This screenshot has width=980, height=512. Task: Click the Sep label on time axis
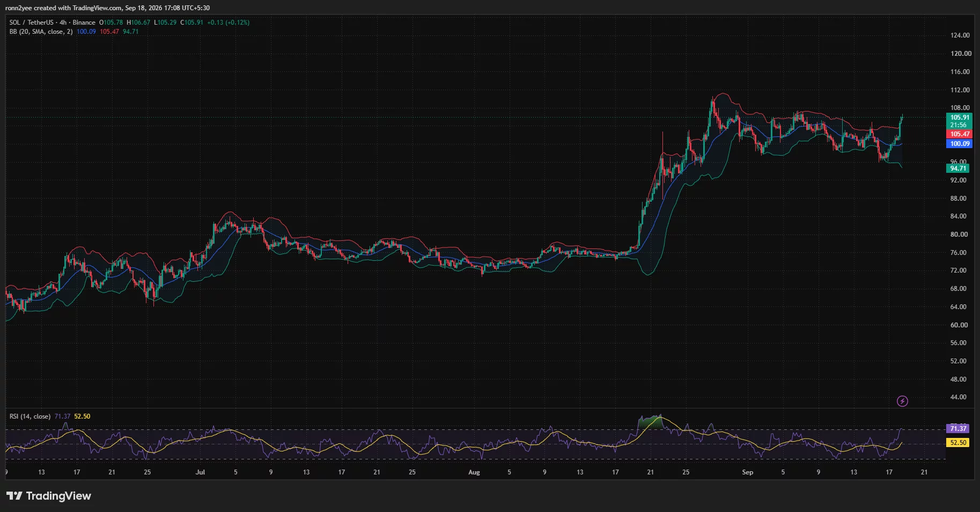point(748,472)
